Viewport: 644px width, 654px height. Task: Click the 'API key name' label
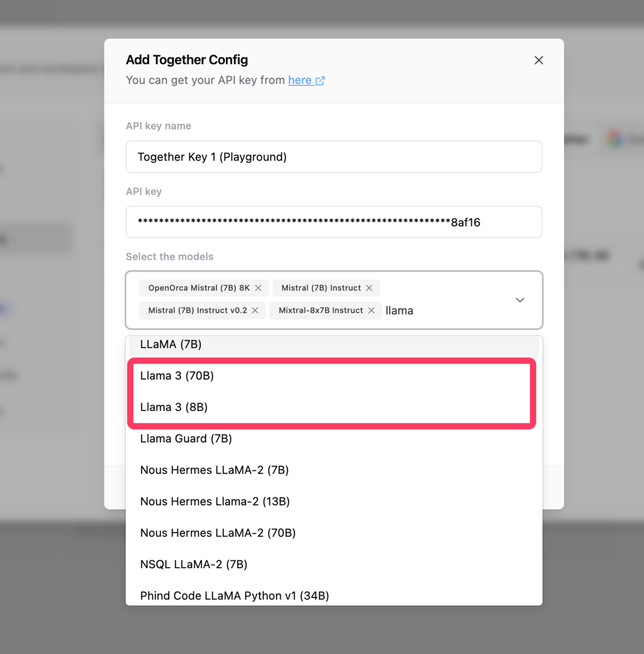coord(158,126)
